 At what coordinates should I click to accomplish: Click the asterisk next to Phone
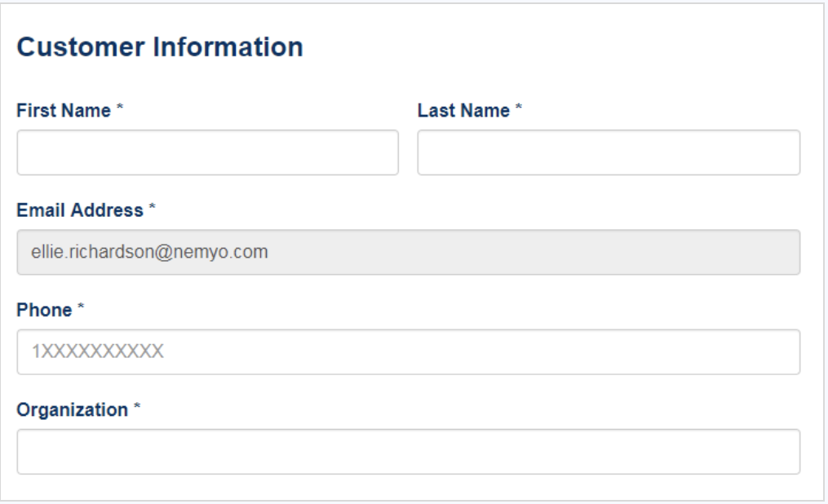[x=81, y=307]
